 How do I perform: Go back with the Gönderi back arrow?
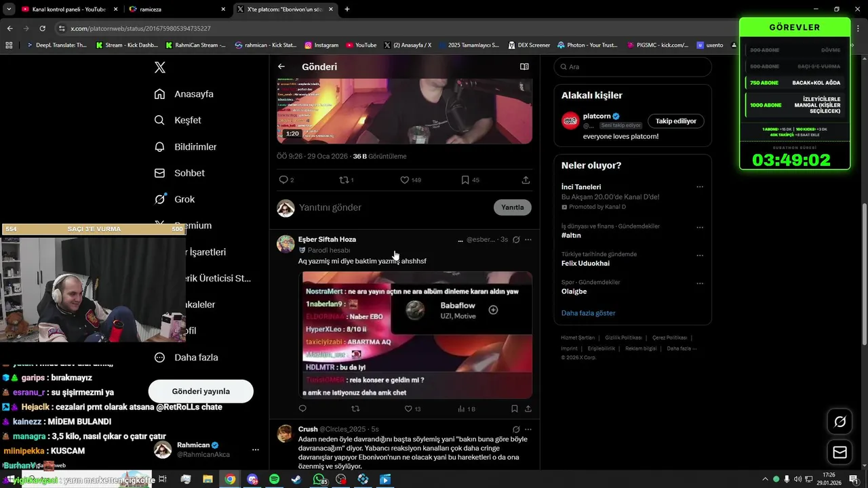coord(281,66)
